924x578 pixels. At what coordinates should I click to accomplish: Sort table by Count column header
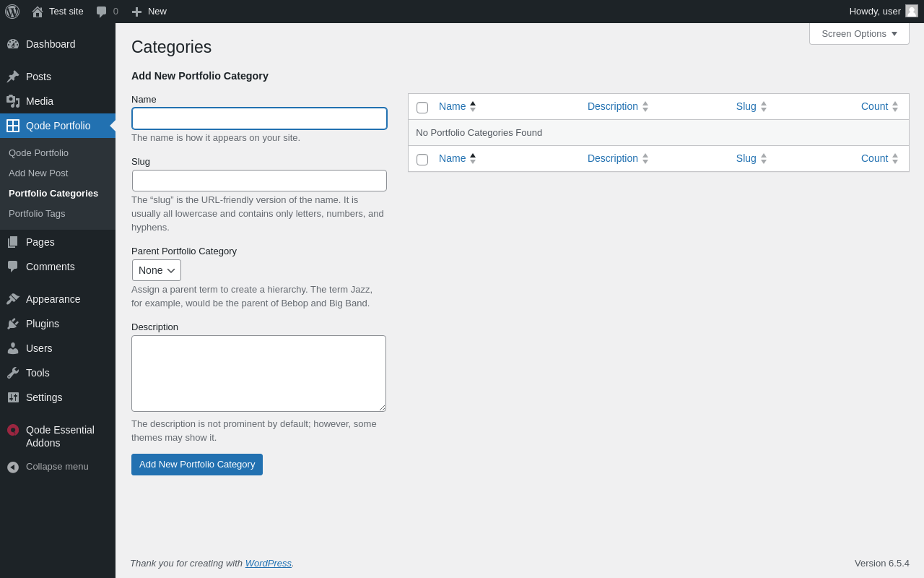[x=874, y=106]
